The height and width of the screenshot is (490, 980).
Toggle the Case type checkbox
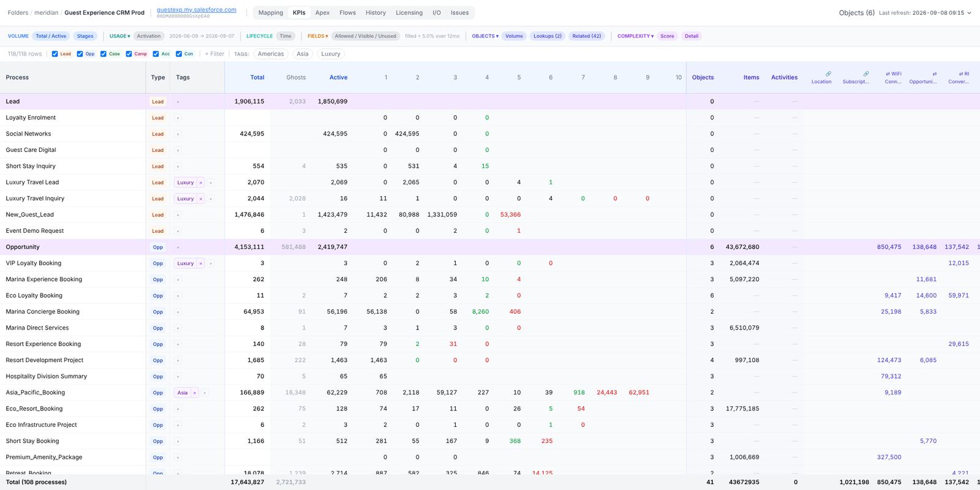(x=104, y=54)
